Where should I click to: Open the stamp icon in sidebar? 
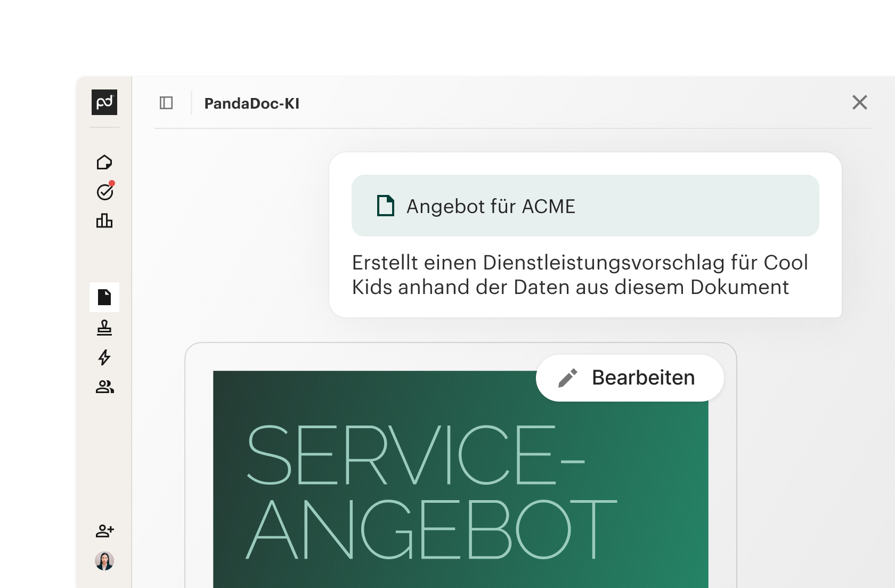coord(104,328)
